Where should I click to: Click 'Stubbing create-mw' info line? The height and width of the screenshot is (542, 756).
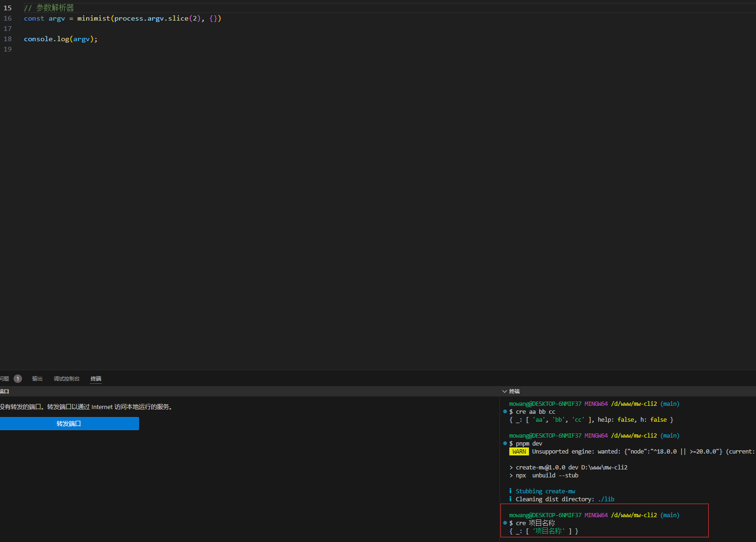coord(543,491)
